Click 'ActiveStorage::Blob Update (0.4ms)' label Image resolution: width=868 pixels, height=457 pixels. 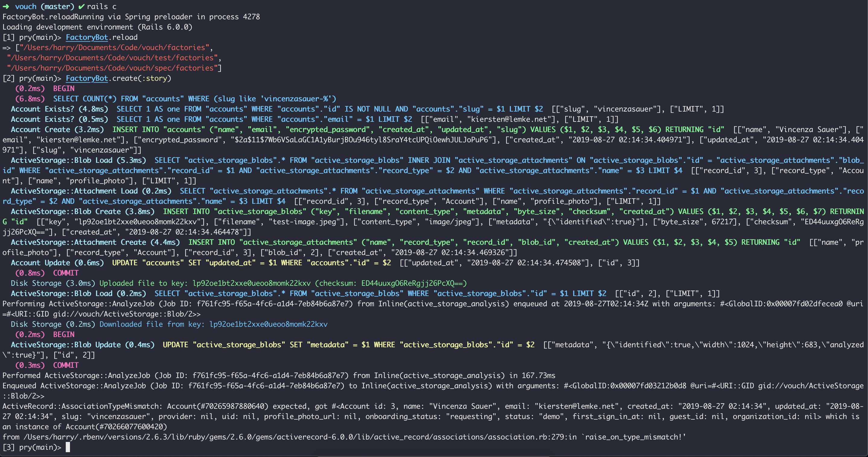83,345
